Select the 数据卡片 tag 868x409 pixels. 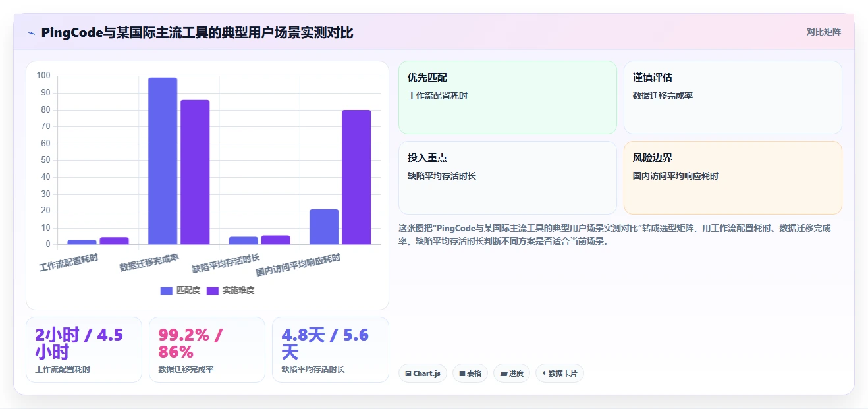(560, 373)
